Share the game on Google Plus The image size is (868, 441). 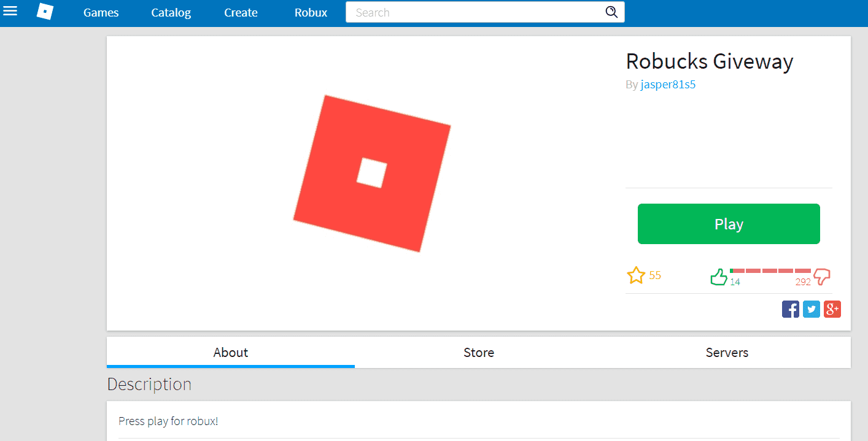point(832,309)
